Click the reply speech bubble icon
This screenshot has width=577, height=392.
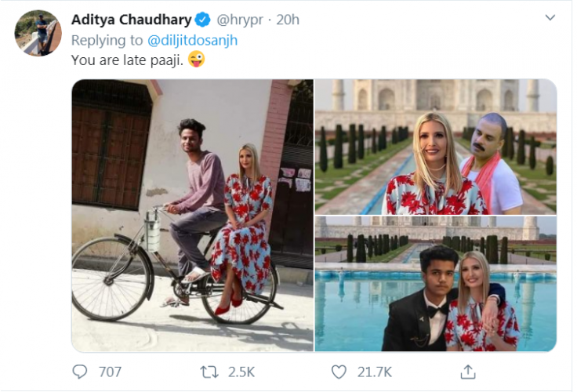[80, 372]
